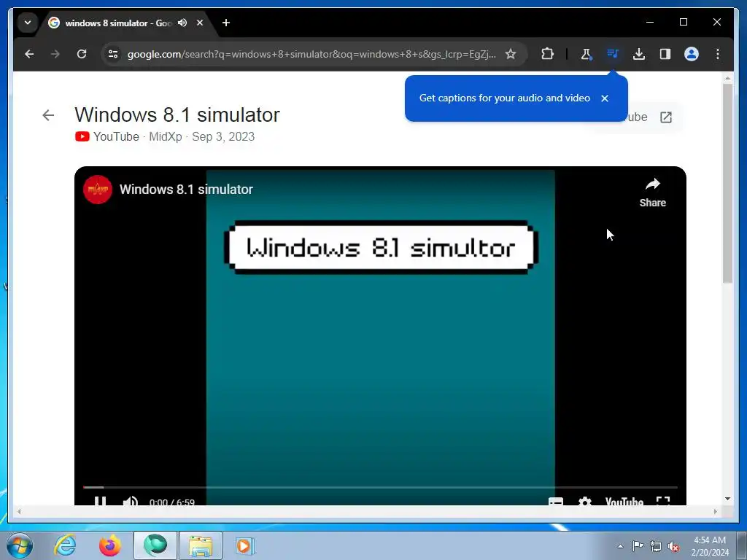Launch Firefox from the taskbar
Image resolution: width=747 pixels, height=560 pixels.
click(110, 545)
